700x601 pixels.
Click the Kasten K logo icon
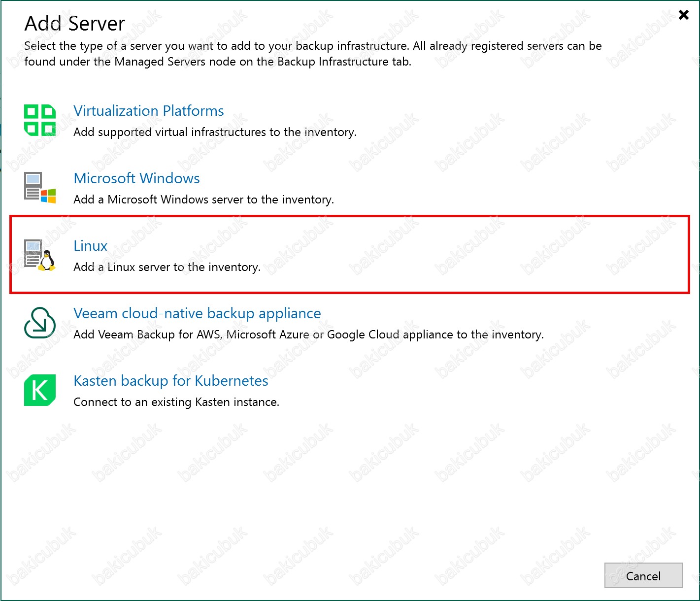tap(40, 390)
